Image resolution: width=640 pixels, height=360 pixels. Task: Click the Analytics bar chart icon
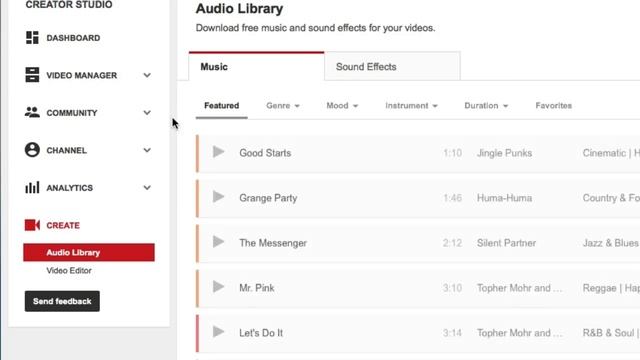(32, 187)
